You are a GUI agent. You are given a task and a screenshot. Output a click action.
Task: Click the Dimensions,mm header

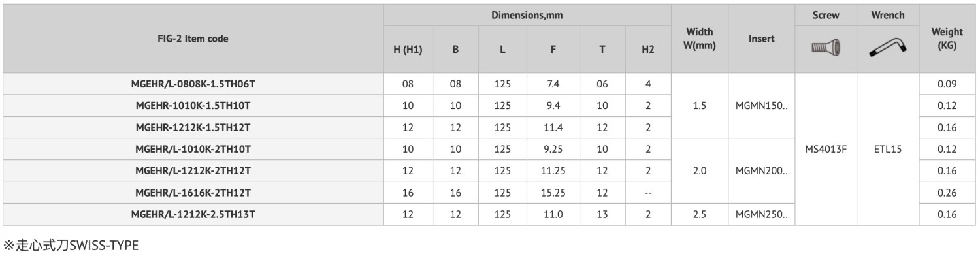526,14
